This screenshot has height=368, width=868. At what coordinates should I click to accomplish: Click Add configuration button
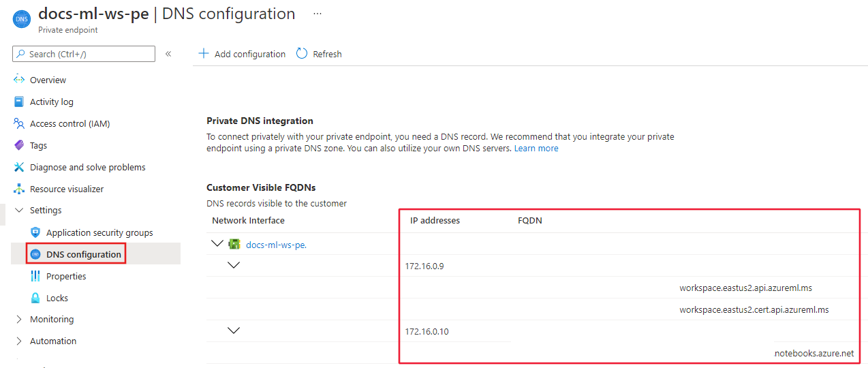[x=242, y=54]
